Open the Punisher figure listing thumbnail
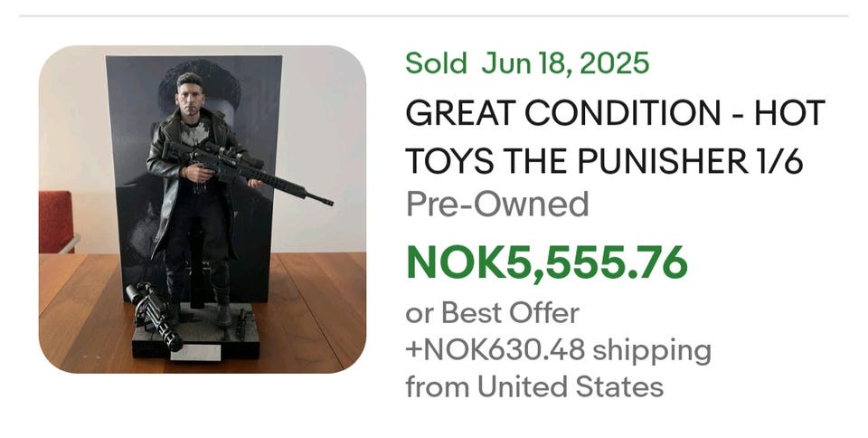The image size is (868, 438). coord(202,208)
